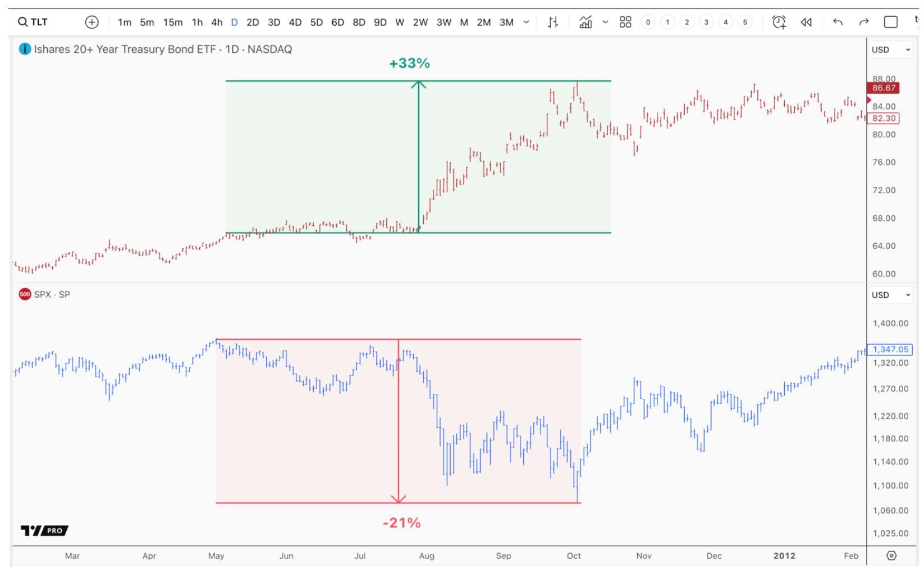The width and height of the screenshot is (924, 574).
Task: Switch to the 1m timeframe
Action: (x=125, y=22)
